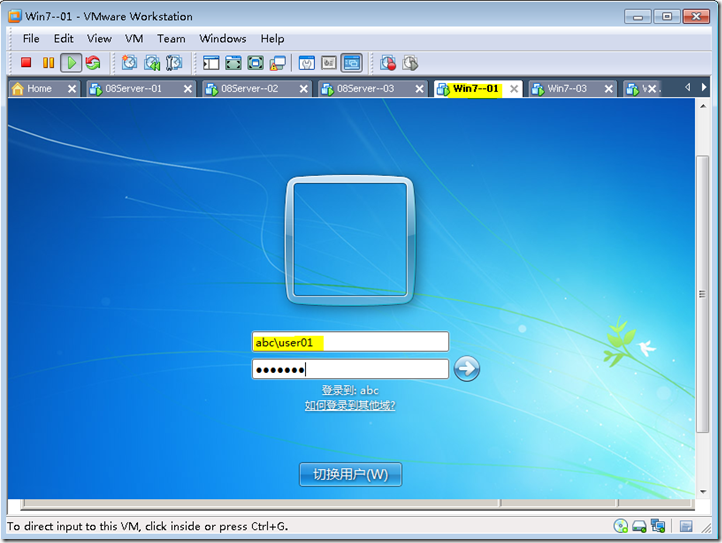Open the Windows menu
Image resolution: width=722 pixels, height=543 pixels.
coord(223,38)
